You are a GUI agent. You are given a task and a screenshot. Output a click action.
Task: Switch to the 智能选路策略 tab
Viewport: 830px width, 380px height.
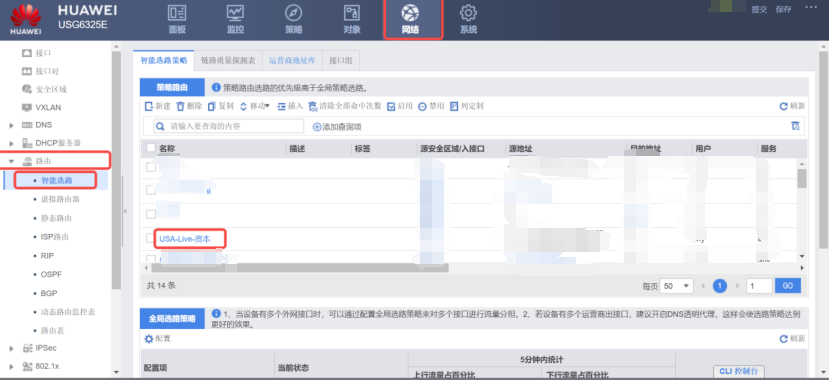pos(164,60)
